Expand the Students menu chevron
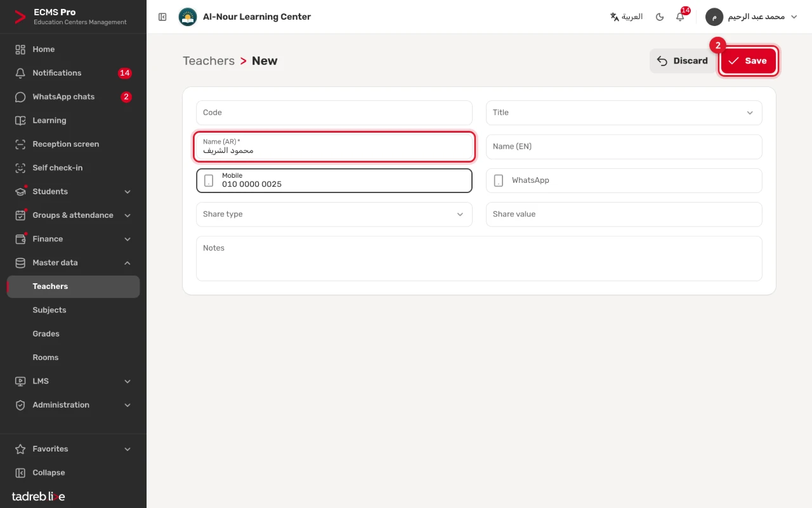Image resolution: width=812 pixels, height=508 pixels. [x=128, y=192]
